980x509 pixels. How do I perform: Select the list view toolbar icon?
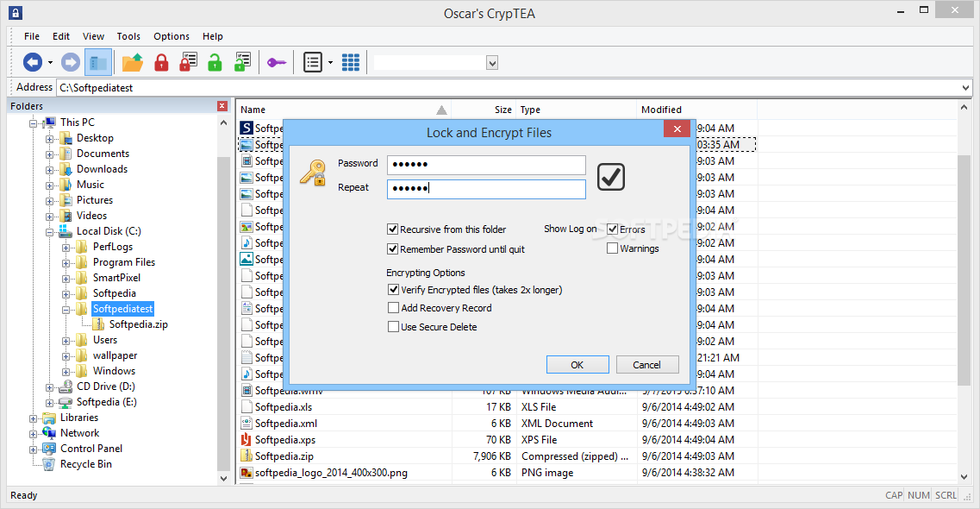coord(313,62)
